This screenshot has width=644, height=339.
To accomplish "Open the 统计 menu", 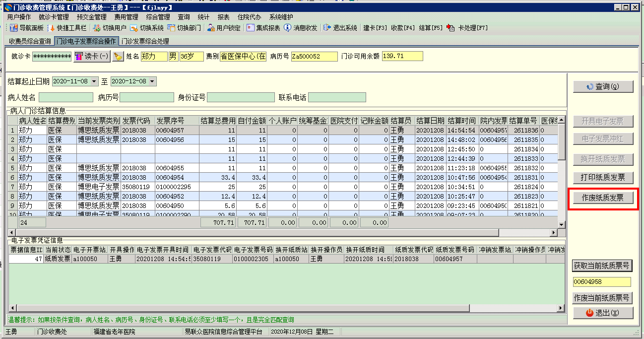I will [x=203, y=17].
